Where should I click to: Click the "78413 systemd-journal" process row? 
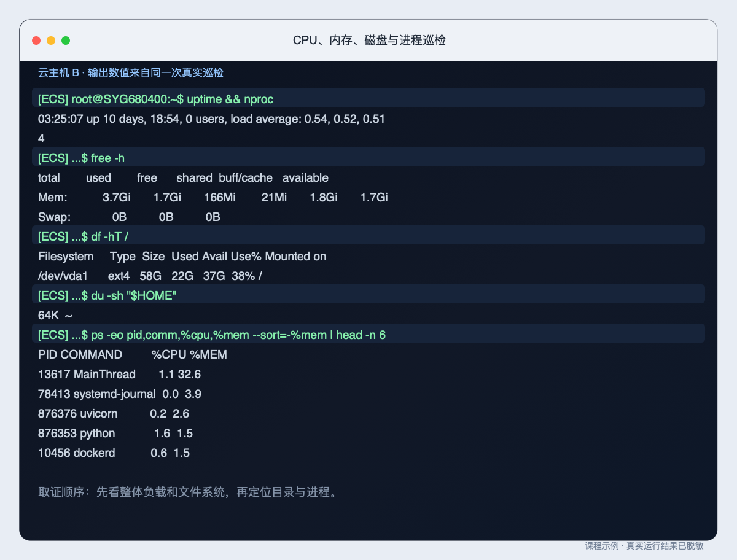(120, 394)
